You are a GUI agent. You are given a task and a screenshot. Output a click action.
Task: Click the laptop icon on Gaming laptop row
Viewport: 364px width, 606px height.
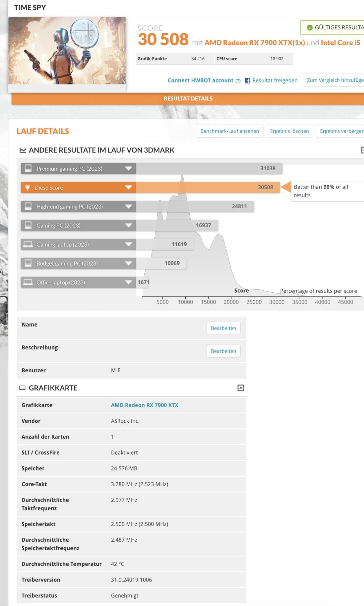[28, 244]
